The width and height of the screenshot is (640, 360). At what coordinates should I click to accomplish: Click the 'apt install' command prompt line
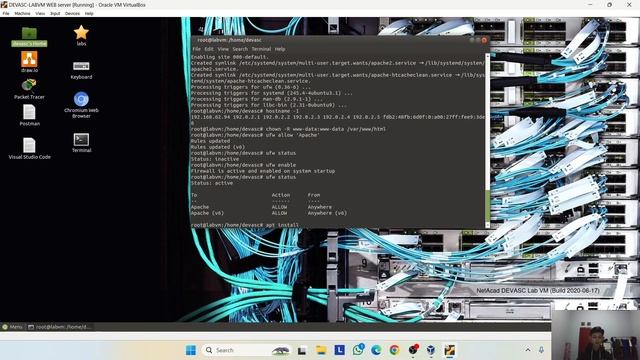click(245, 225)
